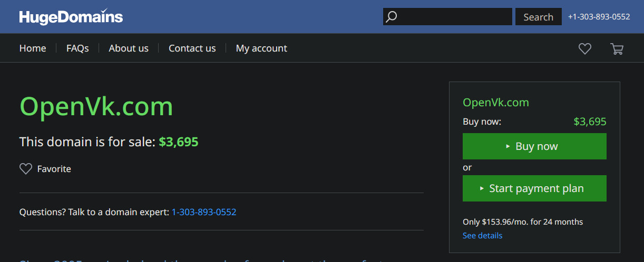The height and width of the screenshot is (262, 644).
Task: Click the $3,695 price in purchase box
Action: 590,122
